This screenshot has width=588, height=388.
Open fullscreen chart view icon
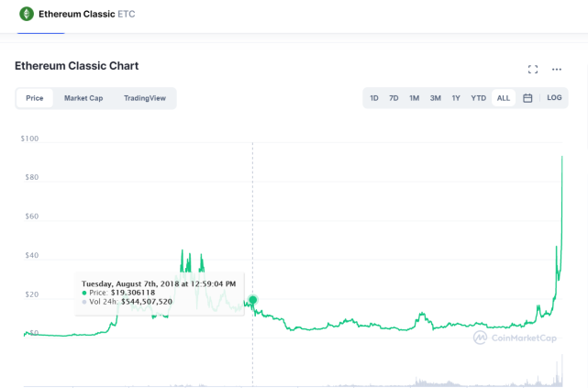532,70
